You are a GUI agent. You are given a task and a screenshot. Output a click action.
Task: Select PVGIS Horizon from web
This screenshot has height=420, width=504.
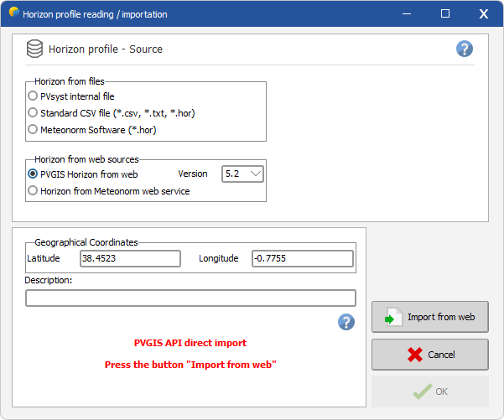[x=83, y=174]
